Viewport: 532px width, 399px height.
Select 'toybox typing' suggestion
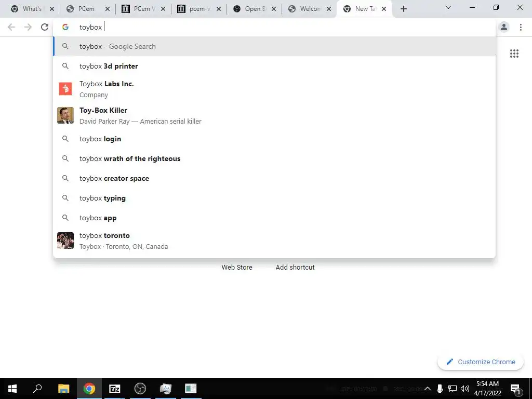[x=274, y=198]
